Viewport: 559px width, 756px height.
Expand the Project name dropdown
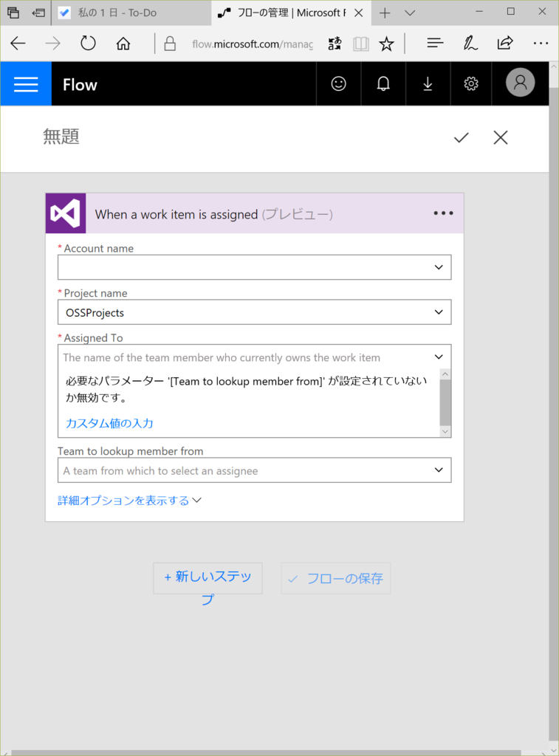pos(439,312)
